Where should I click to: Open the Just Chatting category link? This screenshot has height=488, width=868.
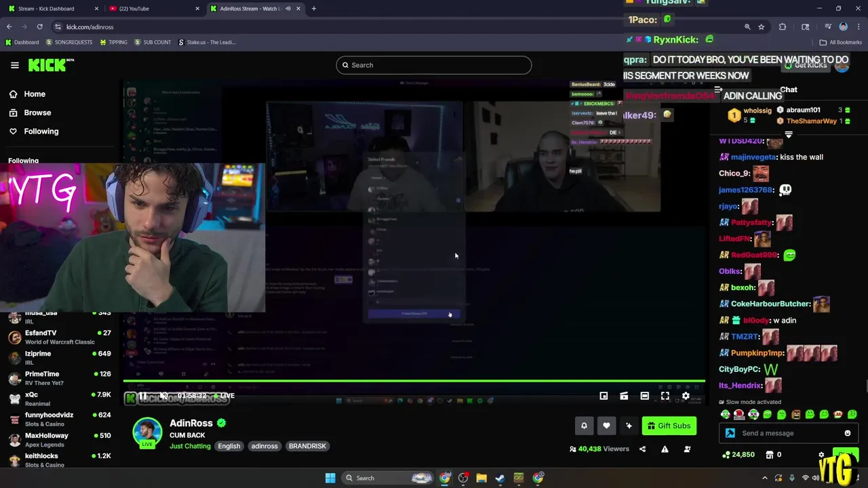pyautogui.click(x=190, y=446)
